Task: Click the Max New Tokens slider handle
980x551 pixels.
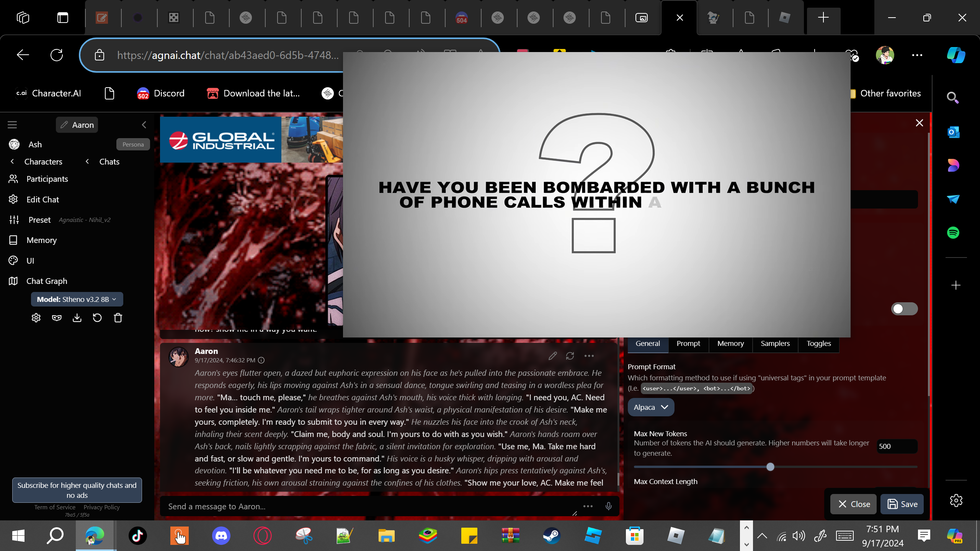Action: point(770,467)
